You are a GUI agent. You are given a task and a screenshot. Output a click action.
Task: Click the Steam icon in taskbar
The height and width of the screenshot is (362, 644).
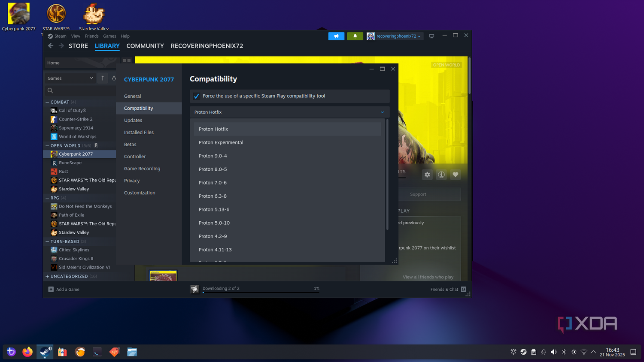tap(45, 352)
